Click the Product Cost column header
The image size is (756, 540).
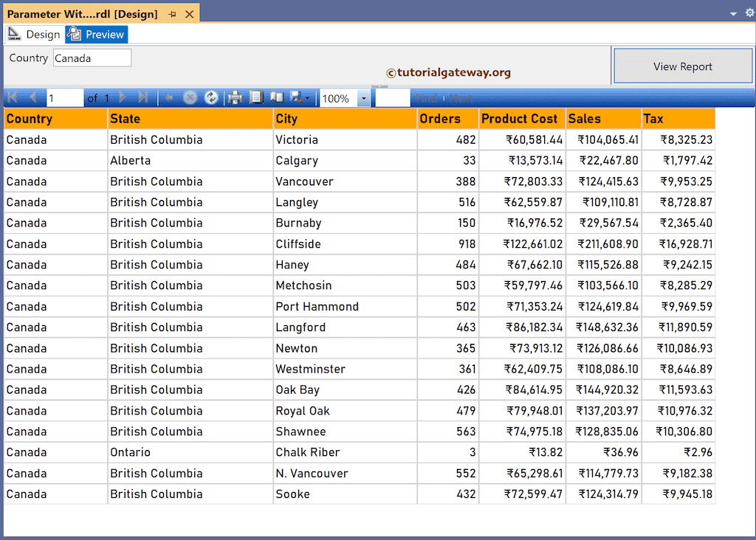[x=522, y=119]
